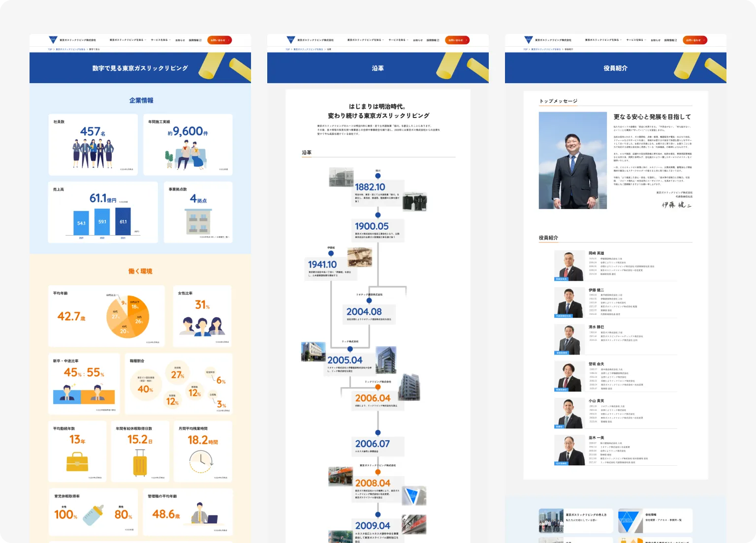Open 採用情報 external link on the 数字で見る page
The height and width of the screenshot is (543, 756).
click(x=195, y=40)
